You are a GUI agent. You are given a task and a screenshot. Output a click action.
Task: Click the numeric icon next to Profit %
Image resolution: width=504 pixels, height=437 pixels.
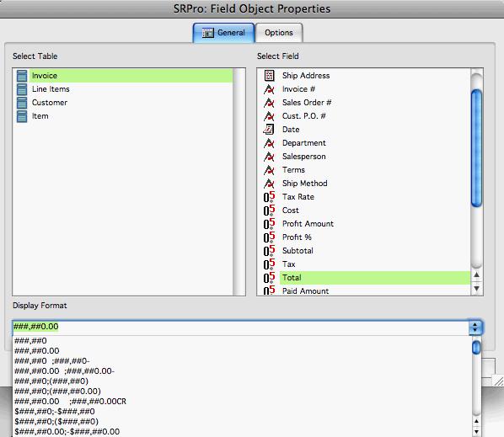pyautogui.click(x=270, y=237)
